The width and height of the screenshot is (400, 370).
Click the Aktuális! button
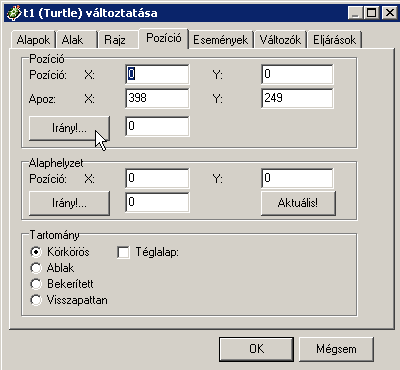coord(298,203)
